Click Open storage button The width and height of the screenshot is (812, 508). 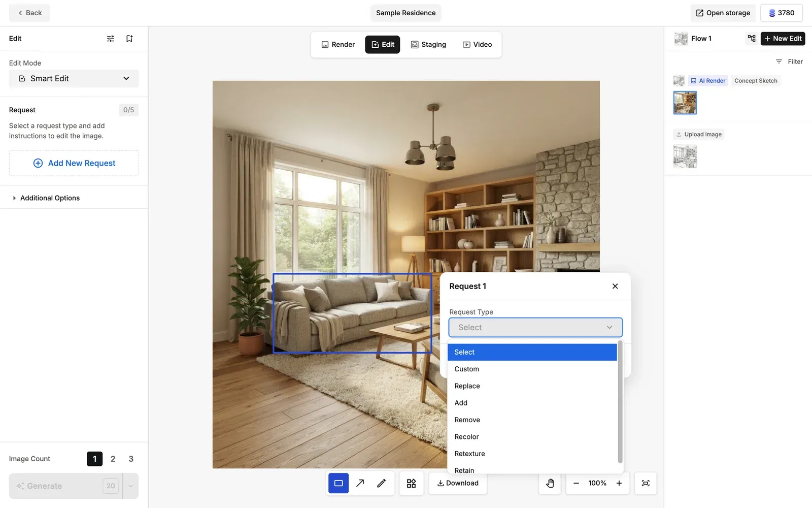click(723, 13)
